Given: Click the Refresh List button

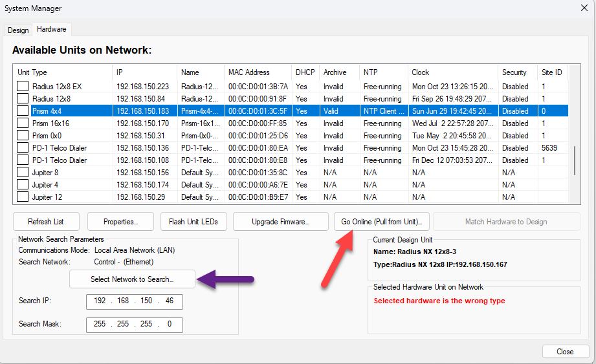Looking at the screenshot, I should (45, 222).
